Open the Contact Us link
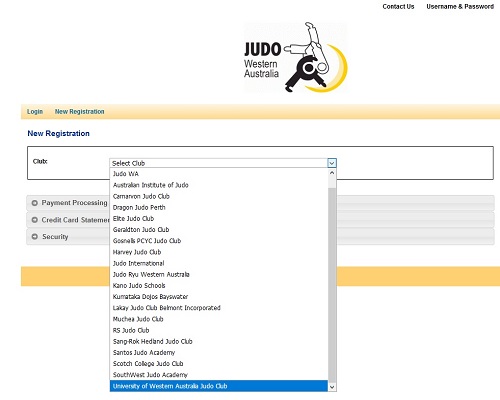The width and height of the screenshot is (500, 400). click(x=398, y=6)
